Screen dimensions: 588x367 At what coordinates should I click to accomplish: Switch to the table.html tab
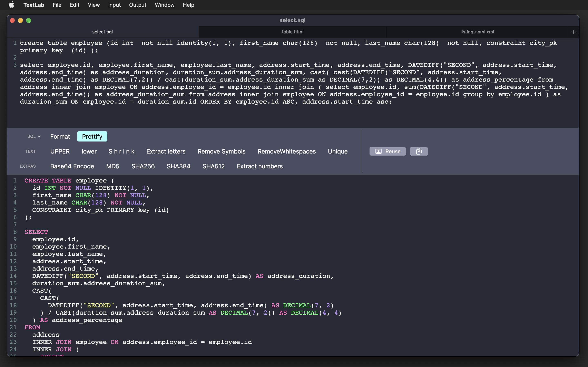click(x=292, y=32)
